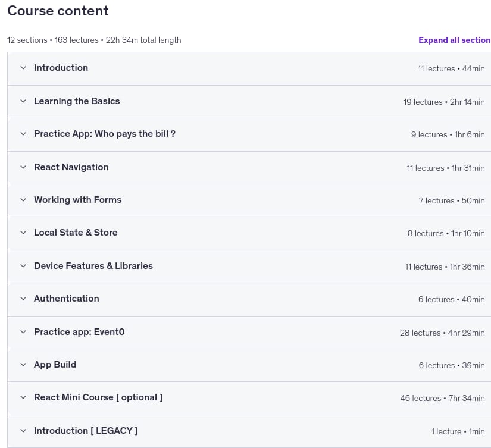Expand the Learning the Basics chevron

[x=23, y=101]
